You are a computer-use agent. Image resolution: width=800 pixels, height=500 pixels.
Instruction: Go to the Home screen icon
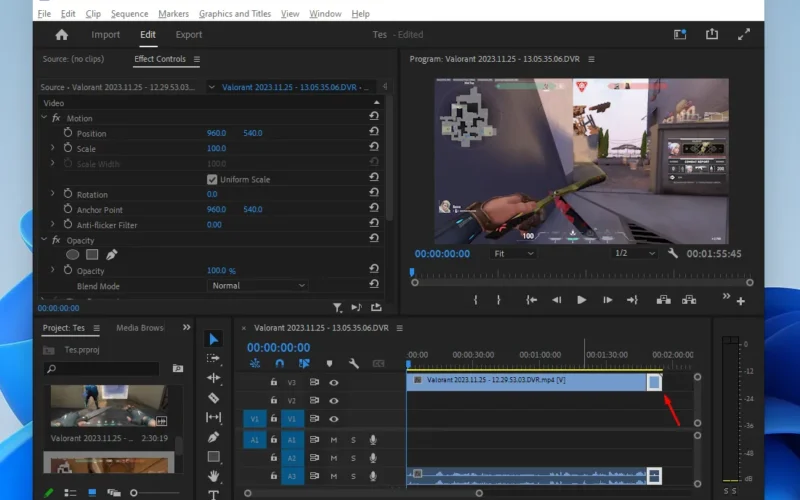pyautogui.click(x=62, y=35)
